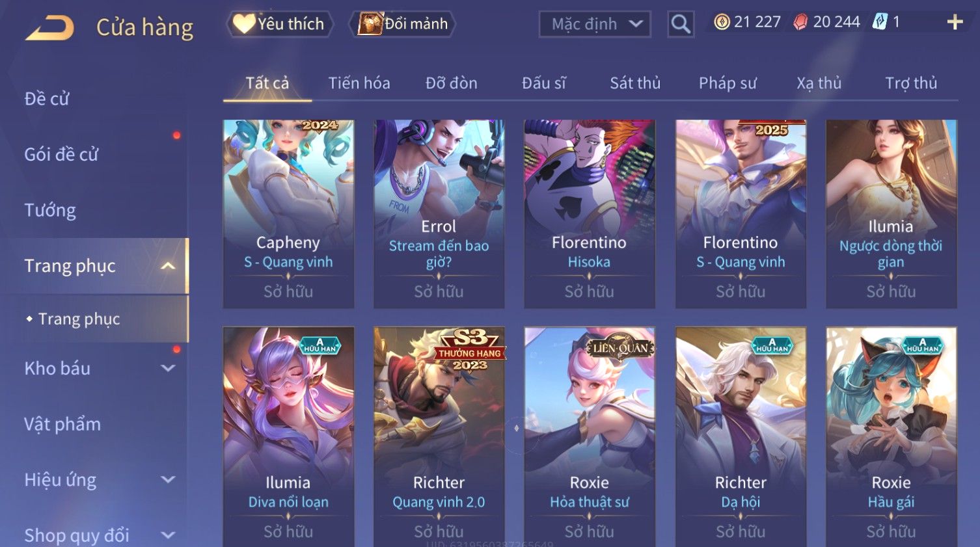The width and height of the screenshot is (980, 547).
Task: Open Yêu thích heart favorites
Action: (x=280, y=24)
